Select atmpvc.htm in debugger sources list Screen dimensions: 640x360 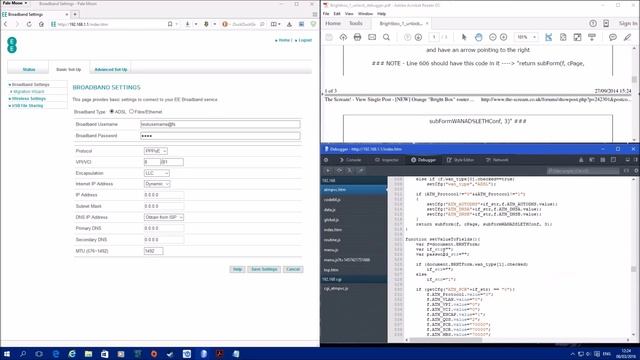point(354,190)
